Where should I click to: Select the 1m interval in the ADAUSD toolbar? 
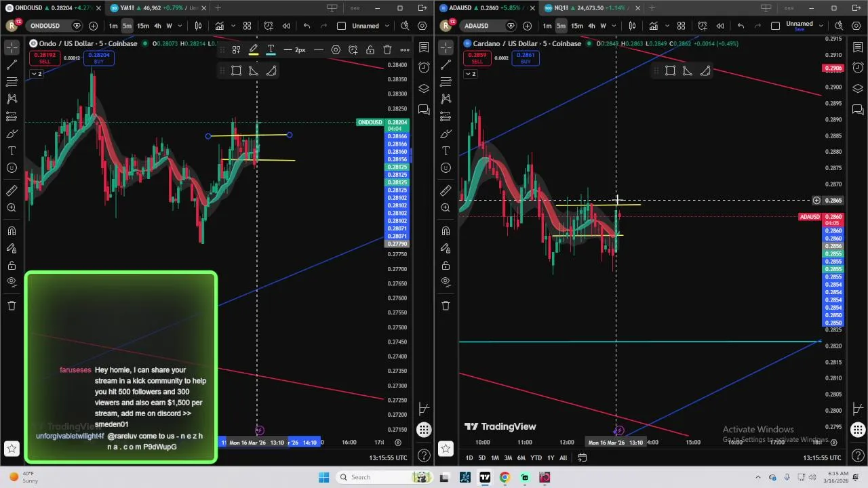click(547, 26)
